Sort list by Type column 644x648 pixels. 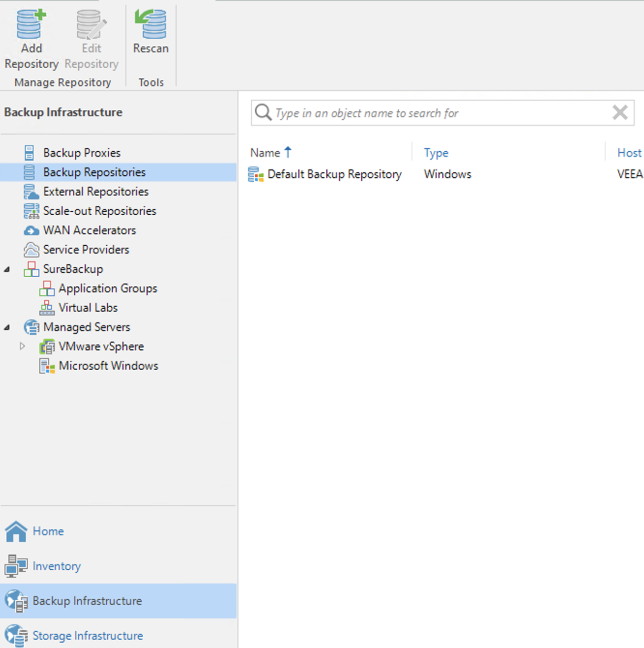pyautogui.click(x=436, y=153)
